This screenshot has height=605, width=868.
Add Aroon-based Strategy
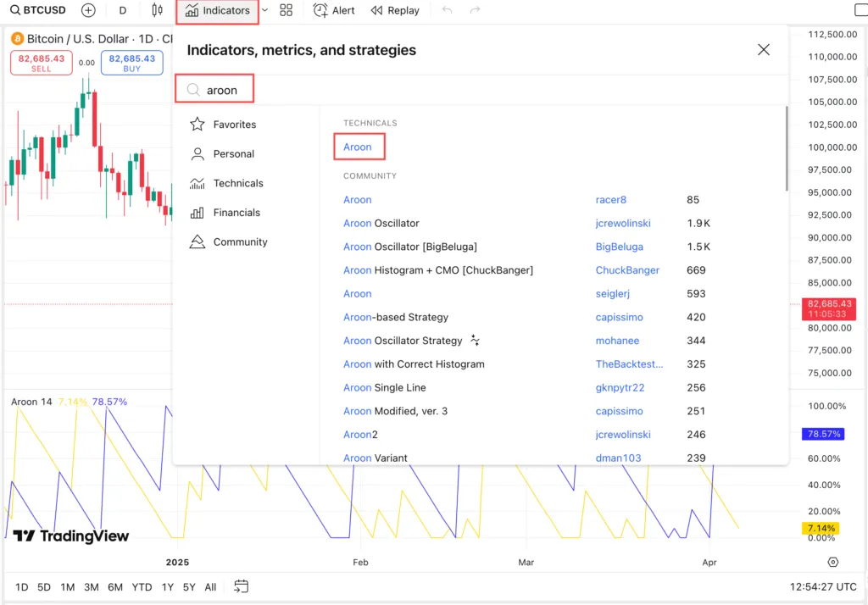(x=395, y=317)
